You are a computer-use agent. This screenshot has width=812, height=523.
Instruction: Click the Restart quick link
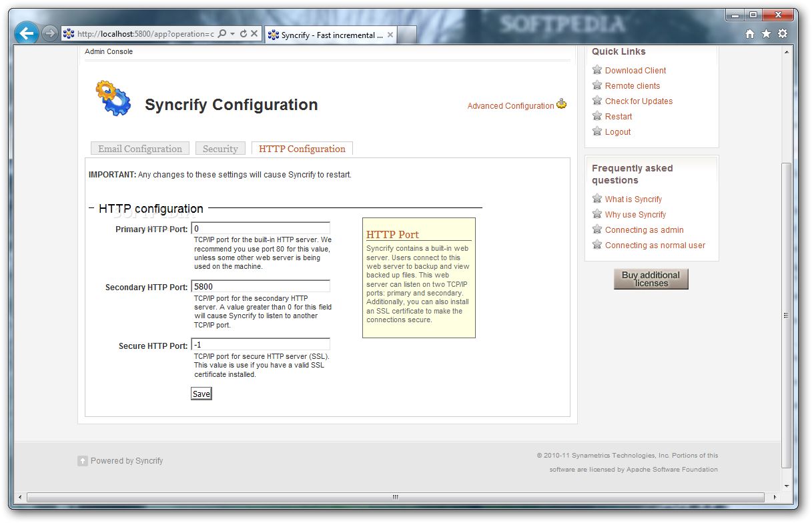coord(619,116)
